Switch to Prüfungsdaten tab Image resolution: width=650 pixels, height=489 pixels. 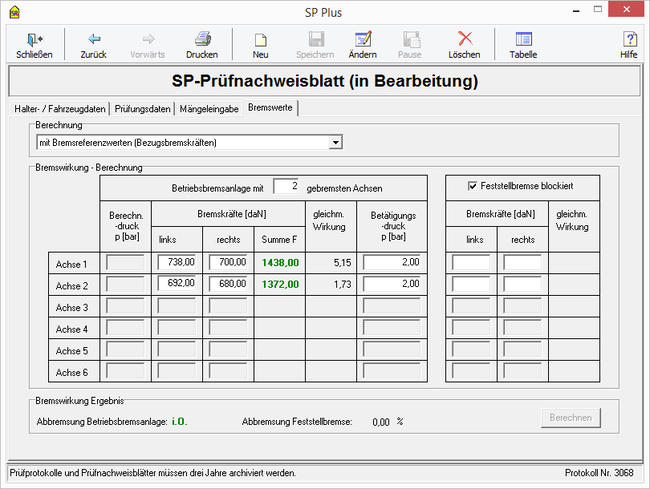tap(142, 109)
